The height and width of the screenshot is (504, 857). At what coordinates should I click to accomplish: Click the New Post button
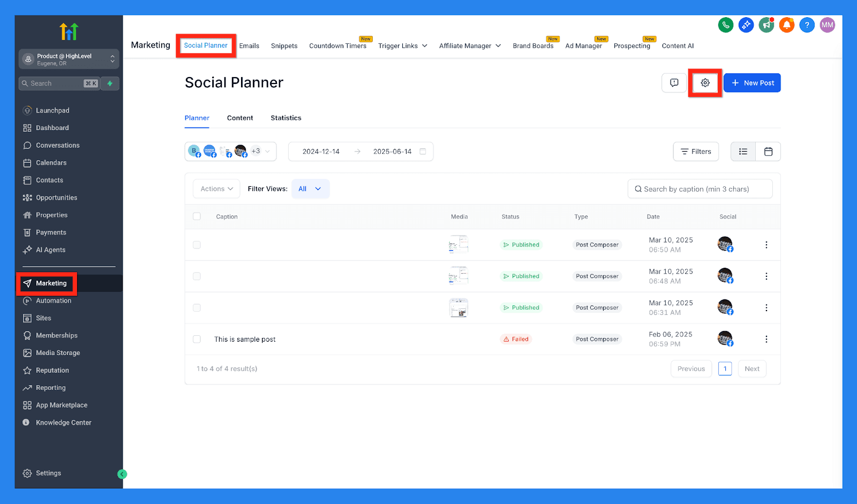pos(752,83)
